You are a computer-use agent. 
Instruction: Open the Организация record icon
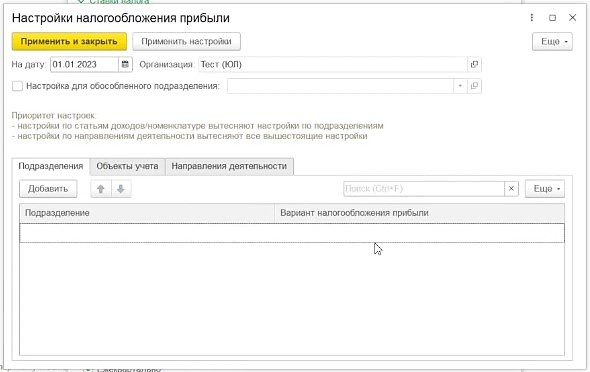pyautogui.click(x=474, y=64)
